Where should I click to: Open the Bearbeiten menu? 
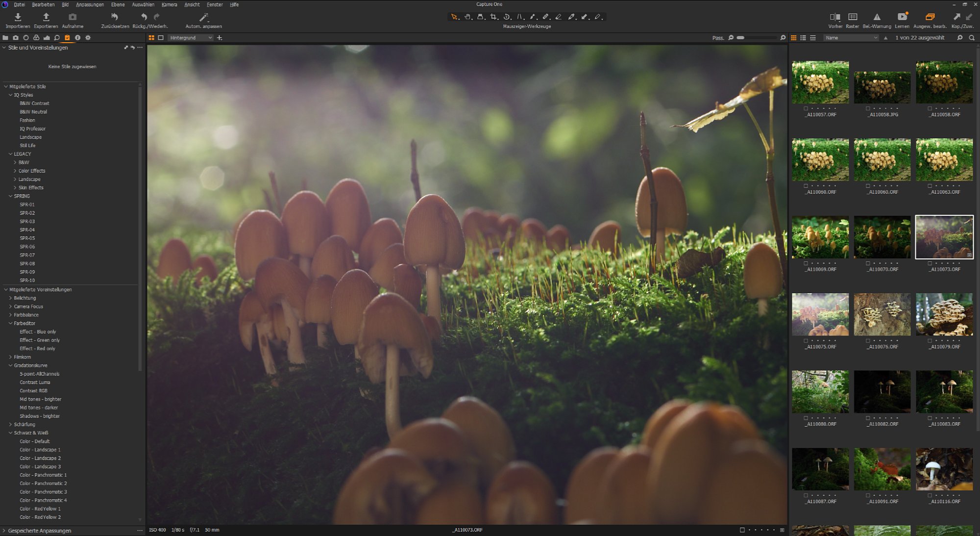click(x=43, y=4)
